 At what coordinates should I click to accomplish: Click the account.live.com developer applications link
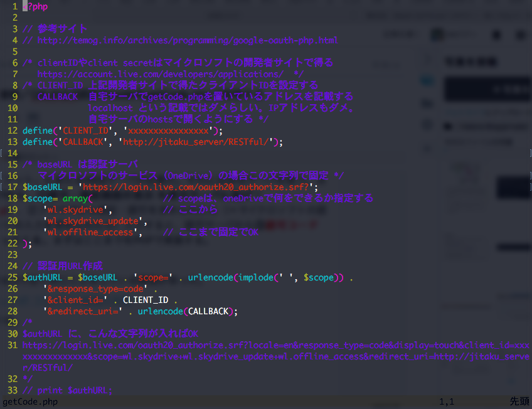(x=157, y=73)
